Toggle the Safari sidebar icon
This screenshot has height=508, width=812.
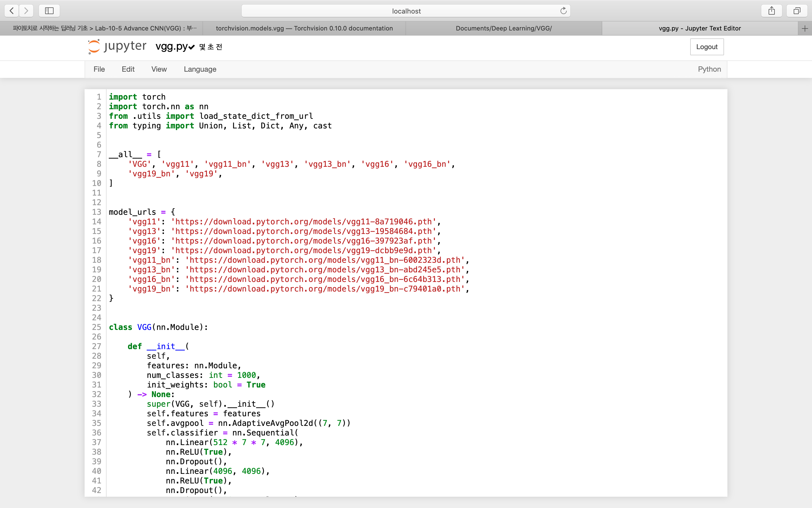(x=49, y=11)
